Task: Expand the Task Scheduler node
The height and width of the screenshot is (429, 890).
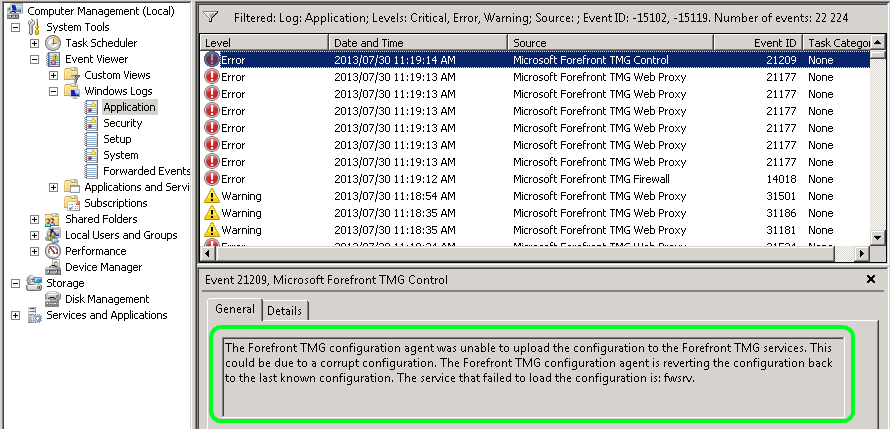Action: [35, 43]
